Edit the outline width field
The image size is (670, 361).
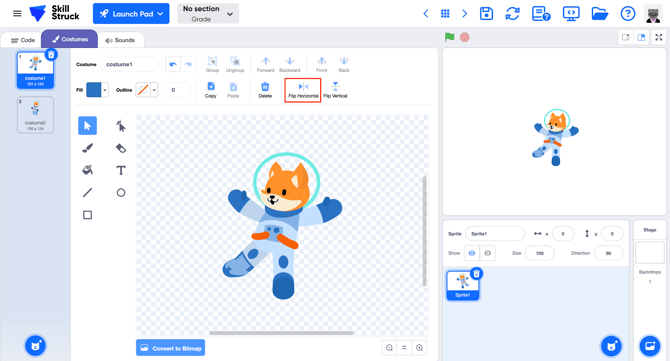coord(176,90)
